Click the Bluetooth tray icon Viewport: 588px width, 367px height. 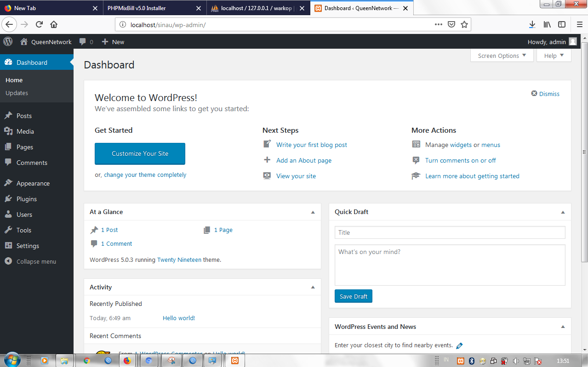point(472,361)
